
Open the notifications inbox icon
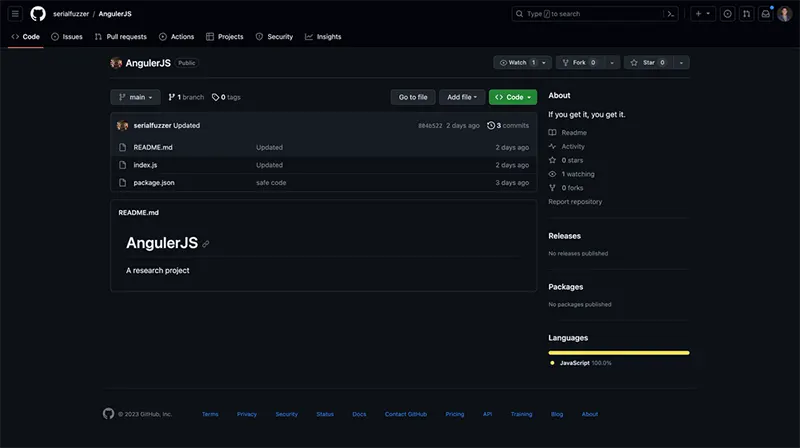point(766,14)
